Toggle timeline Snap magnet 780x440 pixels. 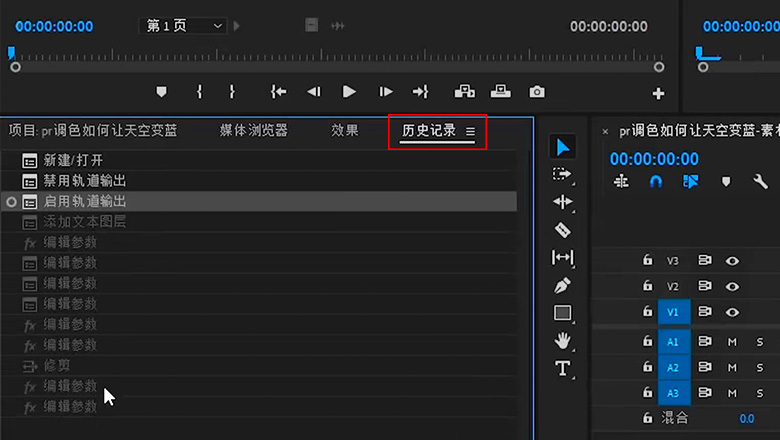(656, 182)
